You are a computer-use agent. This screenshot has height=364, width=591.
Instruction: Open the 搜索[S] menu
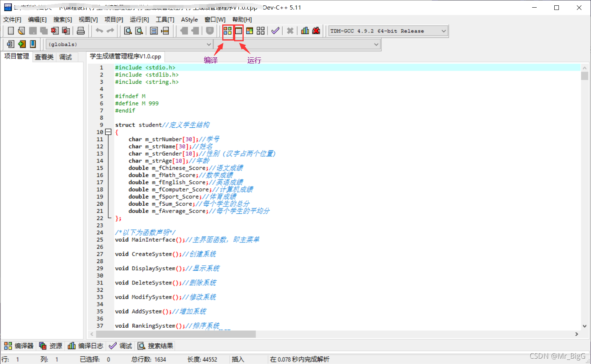(x=63, y=19)
